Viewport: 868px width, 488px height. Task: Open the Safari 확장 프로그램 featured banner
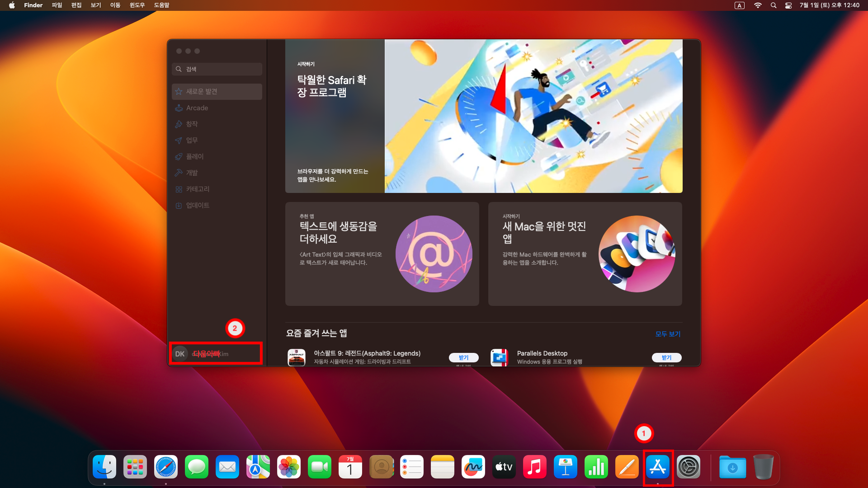coord(484,116)
